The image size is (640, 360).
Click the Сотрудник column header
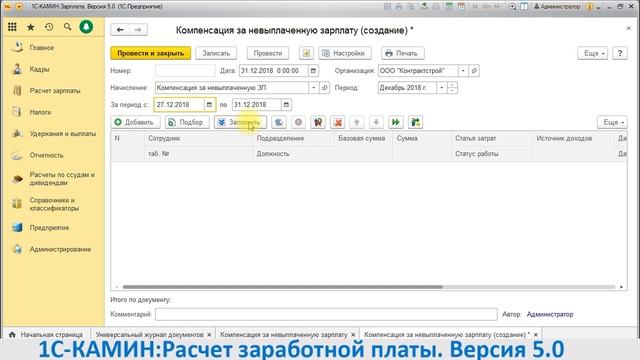198,138
